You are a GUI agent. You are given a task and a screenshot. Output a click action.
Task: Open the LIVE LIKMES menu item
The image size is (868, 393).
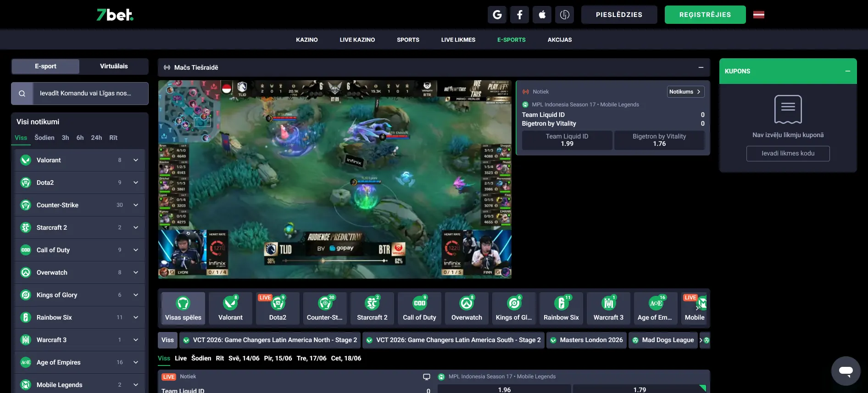[x=458, y=40]
